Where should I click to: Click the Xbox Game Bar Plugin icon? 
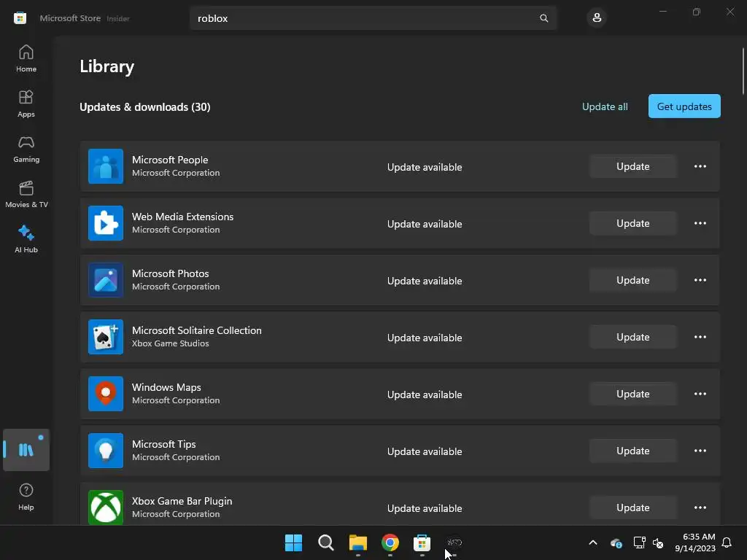(106, 507)
